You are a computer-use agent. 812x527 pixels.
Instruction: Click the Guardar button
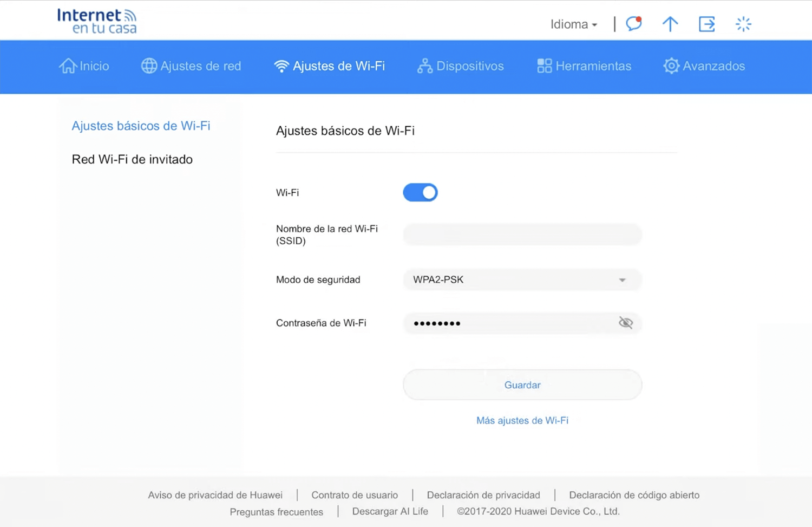[x=522, y=385]
